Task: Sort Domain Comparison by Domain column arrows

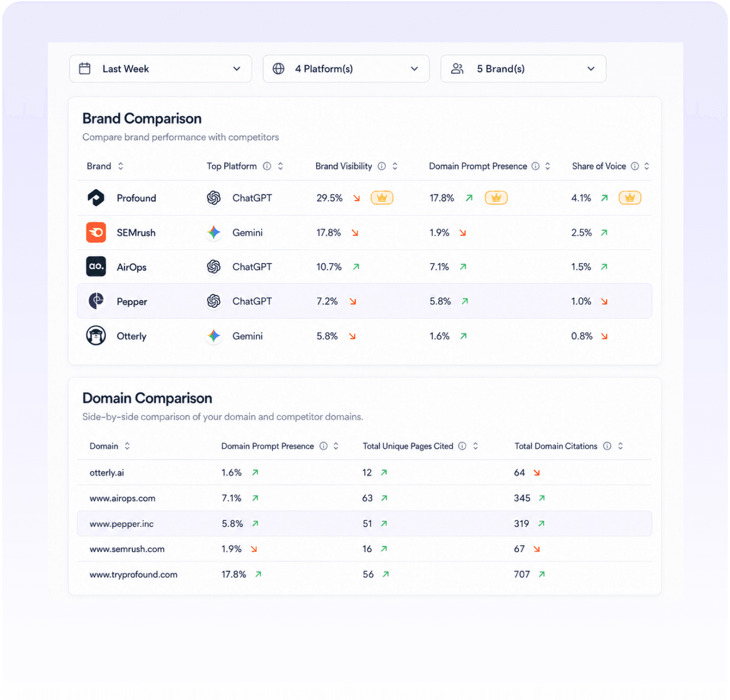Action: [127, 446]
